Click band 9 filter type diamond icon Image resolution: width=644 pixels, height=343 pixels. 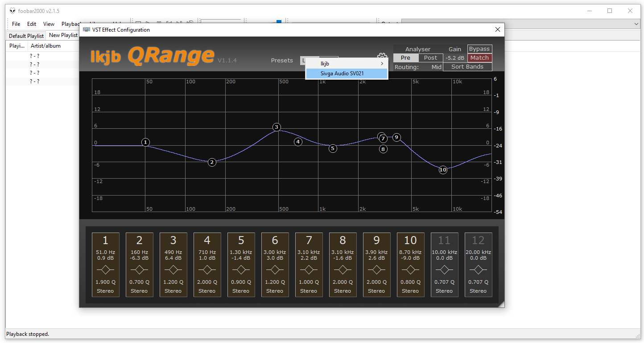coord(376,270)
